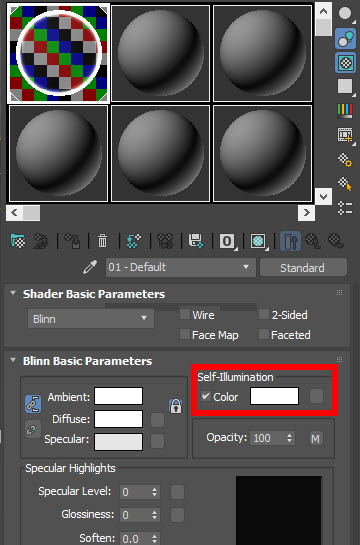
Task: Open material editor Options gear icon
Action: 345,160
